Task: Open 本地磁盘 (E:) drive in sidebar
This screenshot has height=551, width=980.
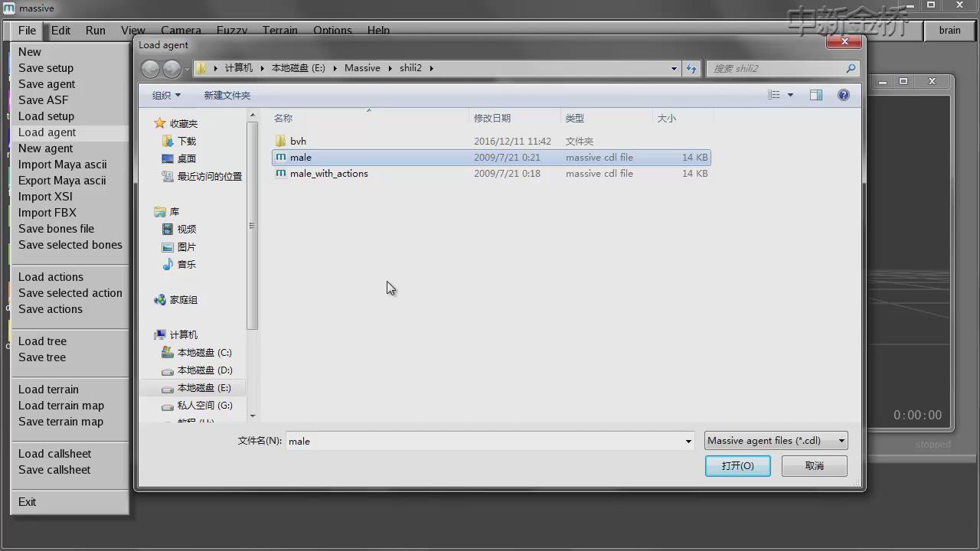Action: click(x=204, y=387)
